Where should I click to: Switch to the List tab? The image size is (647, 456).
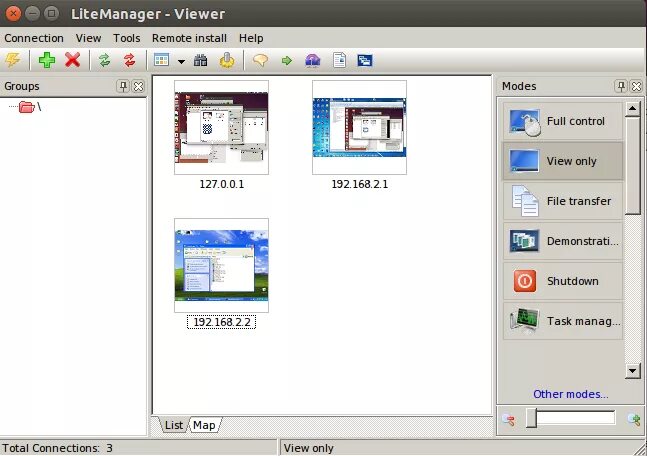click(174, 425)
